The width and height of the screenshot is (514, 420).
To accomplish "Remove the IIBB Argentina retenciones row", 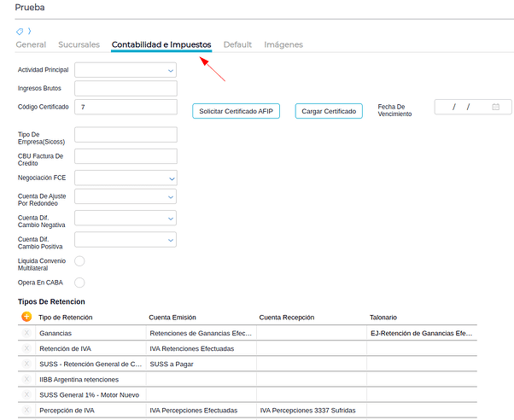I will click(x=26, y=379).
